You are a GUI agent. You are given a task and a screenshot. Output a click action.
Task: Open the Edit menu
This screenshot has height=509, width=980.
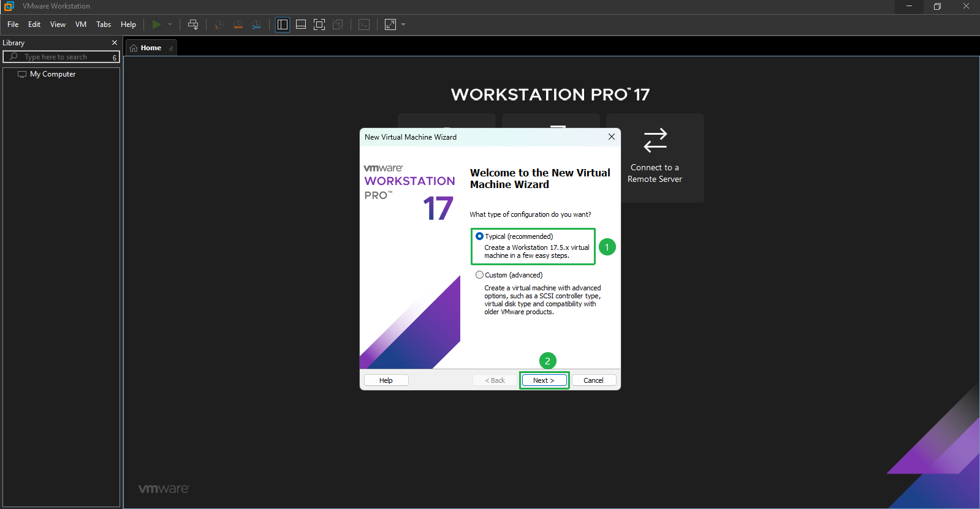pyautogui.click(x=34, y=25)
